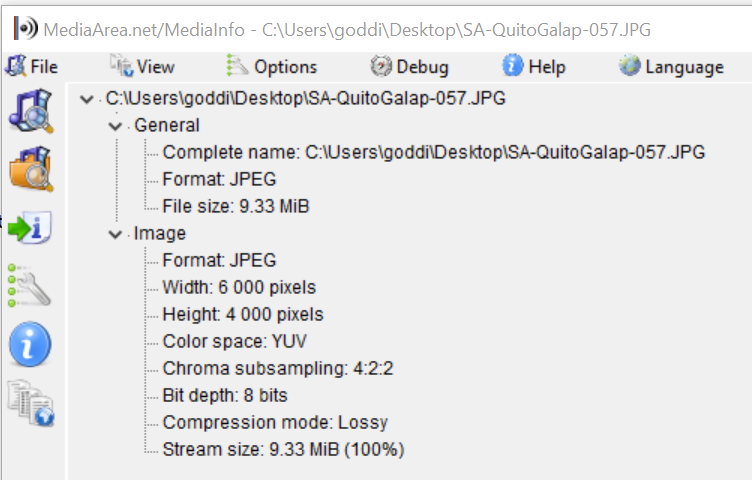Viewport: 752px width, 480px height.
Task: Open the View menu
Action: [142, 66]
